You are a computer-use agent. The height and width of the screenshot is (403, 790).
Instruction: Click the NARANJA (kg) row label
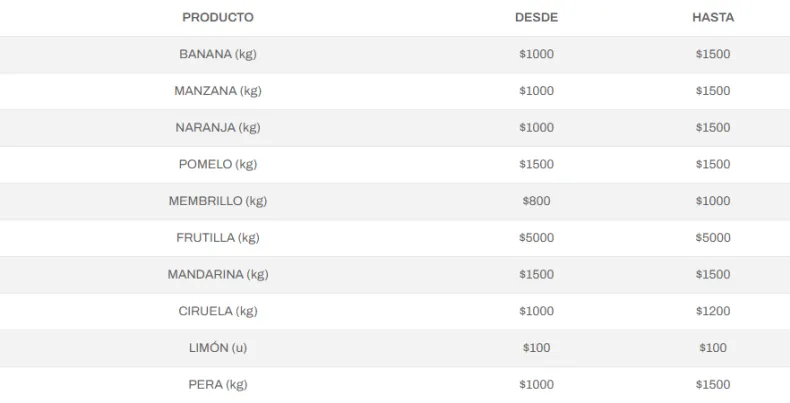[x=218, y=128]
